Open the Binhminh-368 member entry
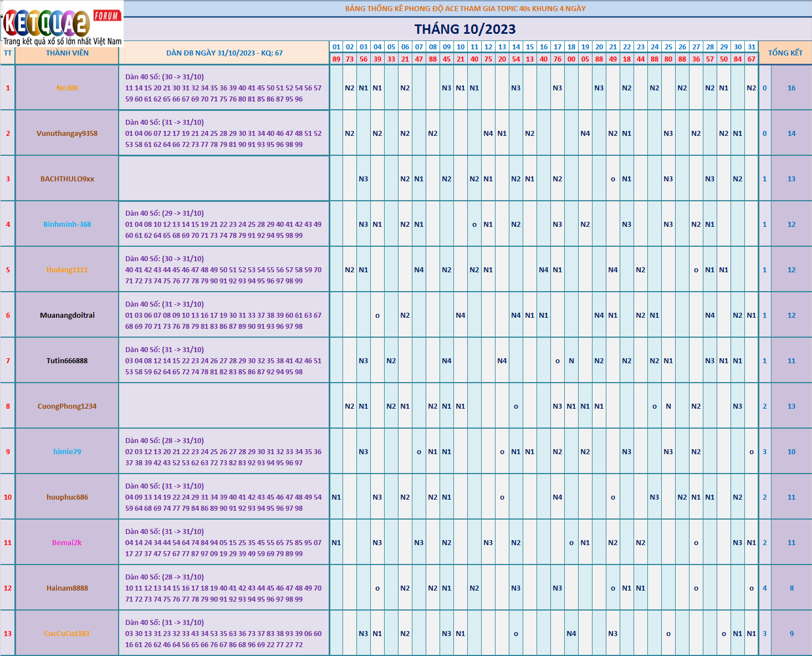The image size is (812, 656). pyautogui.click(x=67, y=225)
